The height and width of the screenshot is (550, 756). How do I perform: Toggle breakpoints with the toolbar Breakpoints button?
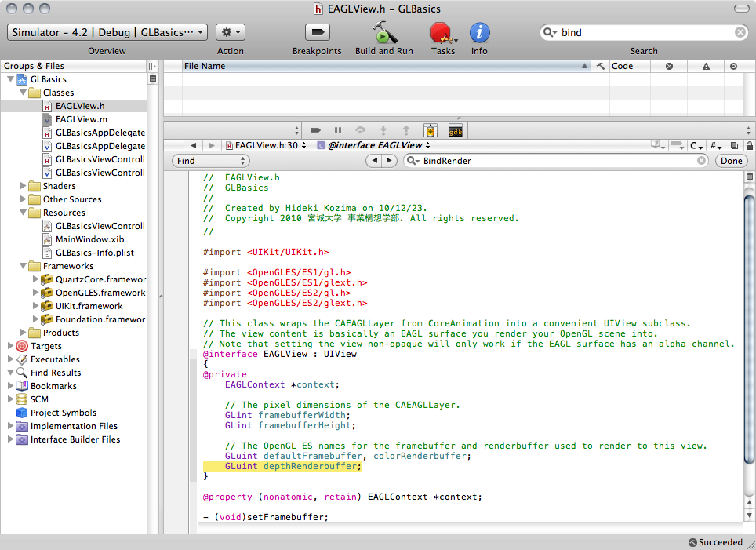(318, 33)
